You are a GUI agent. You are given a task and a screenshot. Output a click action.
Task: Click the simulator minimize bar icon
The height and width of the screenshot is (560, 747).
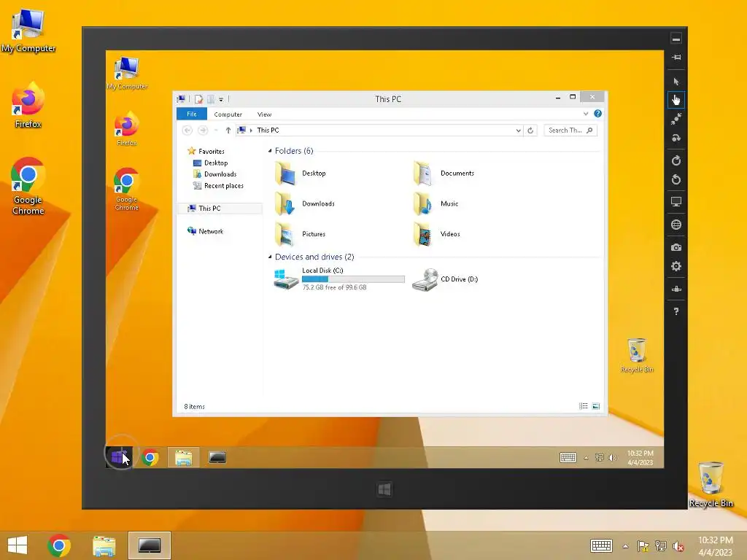click(676, 39)
